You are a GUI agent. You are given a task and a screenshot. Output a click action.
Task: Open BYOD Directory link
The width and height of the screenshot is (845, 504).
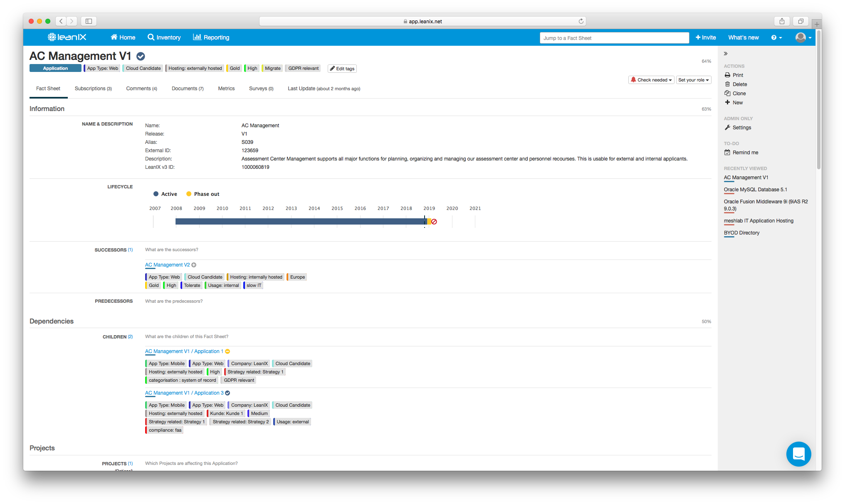pos(741,233)
